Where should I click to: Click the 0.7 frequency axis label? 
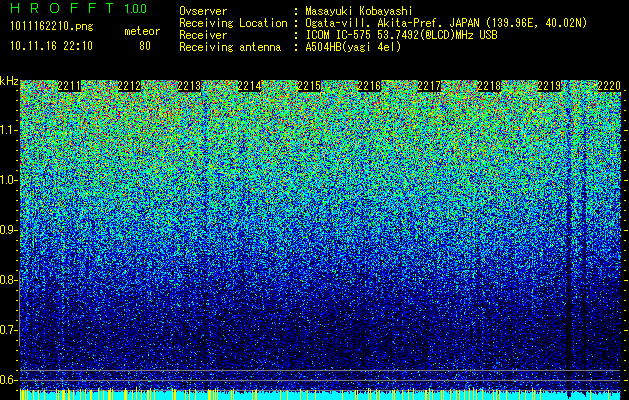(8, 330)
